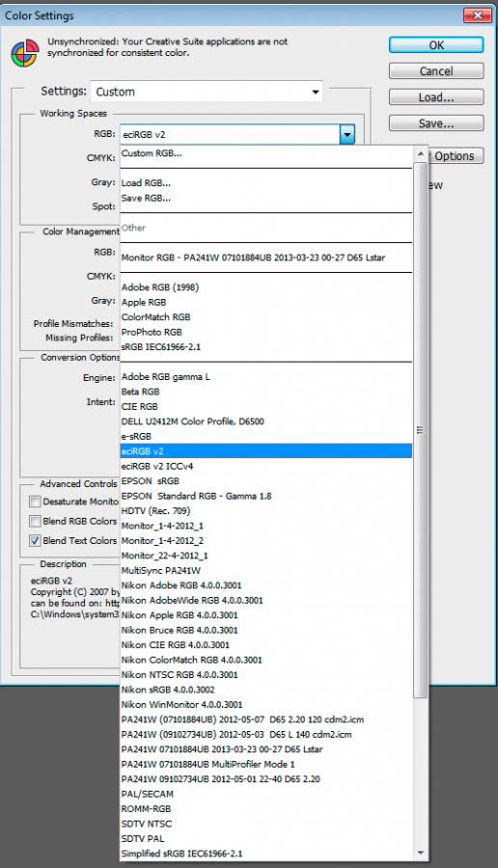Choose ProPhoto RGB profile
The width and height of the screenshot is (498, 868).
tap(266, 332)
